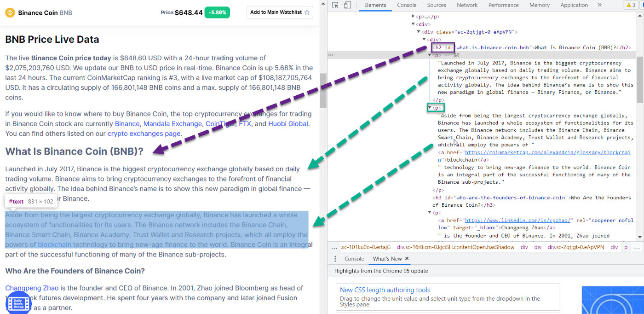Collapse the <p> node starting 'Aside from being'
The height and width of the screenshot is (314, 644).
coord(430,108)
